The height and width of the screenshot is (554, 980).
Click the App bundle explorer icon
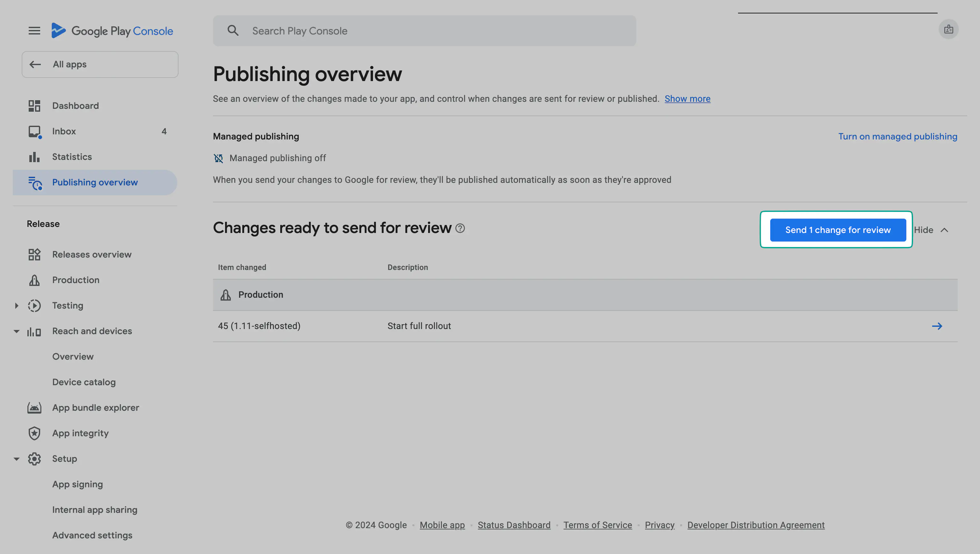coord(34,408)
